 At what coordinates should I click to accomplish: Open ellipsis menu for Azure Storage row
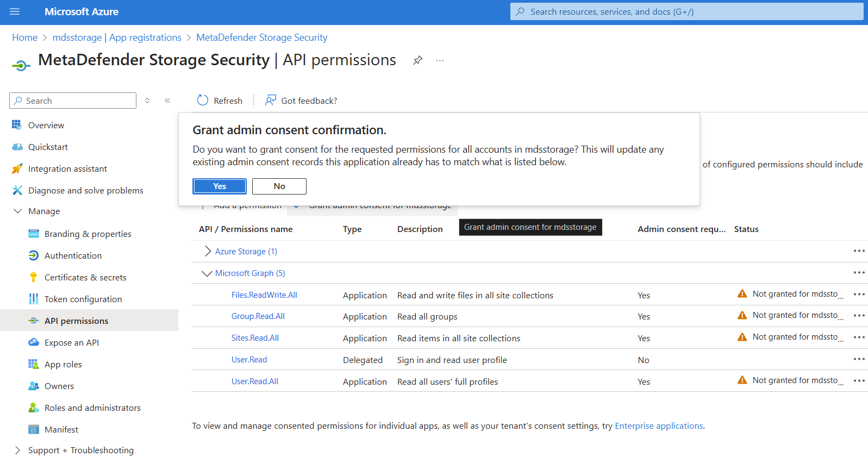tap(859, 251)
